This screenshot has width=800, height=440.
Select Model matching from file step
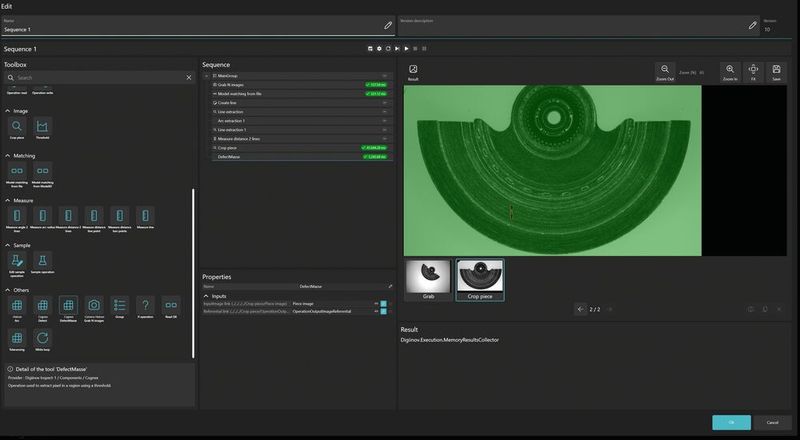tap(302, 94)
